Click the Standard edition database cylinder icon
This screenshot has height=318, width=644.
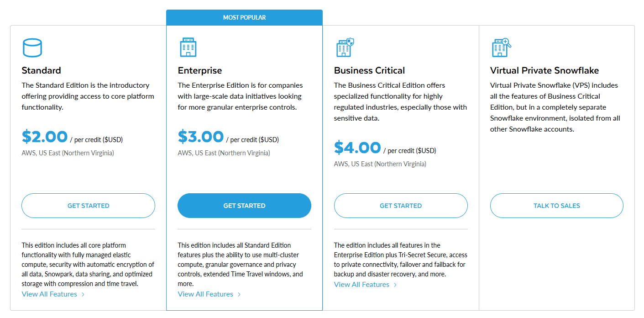(x=32, y=48)
